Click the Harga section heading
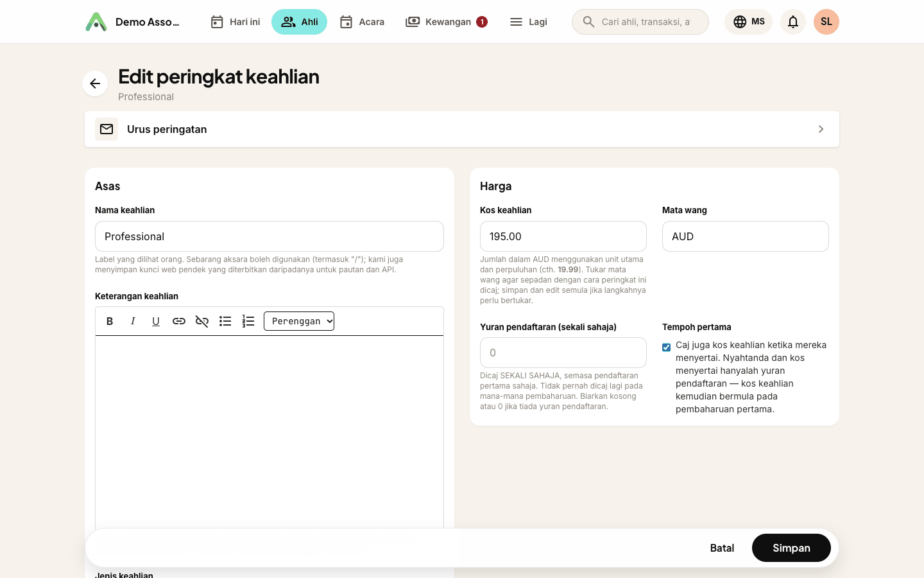Image resolution: width=924 pixels, height=578 pixels. click(496, 186)
